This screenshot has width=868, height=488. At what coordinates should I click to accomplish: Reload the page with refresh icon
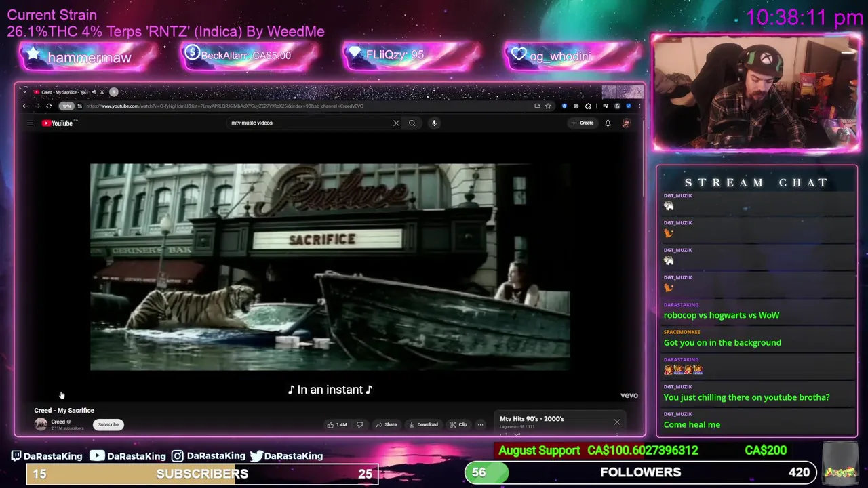click(x=49, y=106)
